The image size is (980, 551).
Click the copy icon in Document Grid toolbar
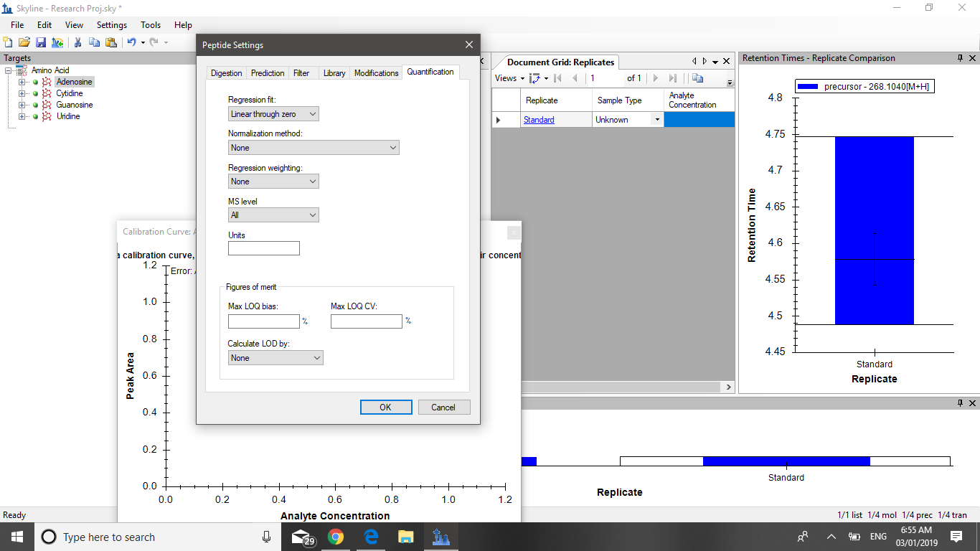(697, 78)
